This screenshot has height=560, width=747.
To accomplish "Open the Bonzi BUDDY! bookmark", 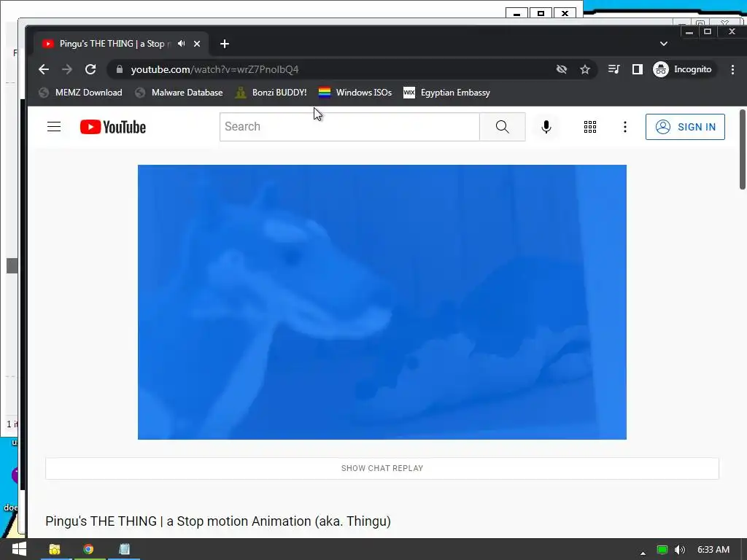I will pyautogui.click(x=271, y=93).
